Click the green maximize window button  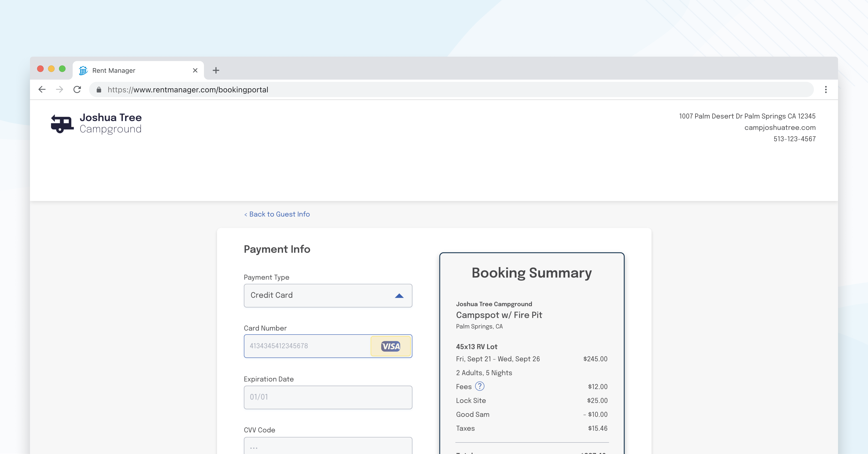click(62, 69)
